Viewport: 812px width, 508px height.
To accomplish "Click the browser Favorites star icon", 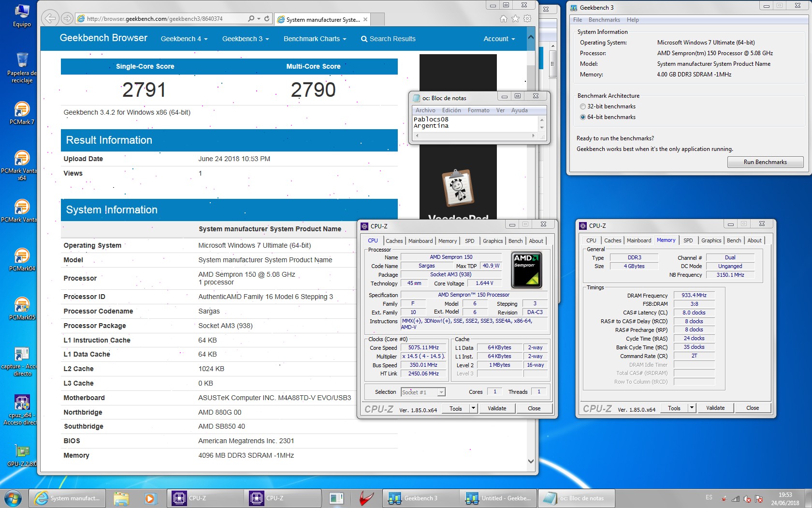I will [x=515, y=18].
